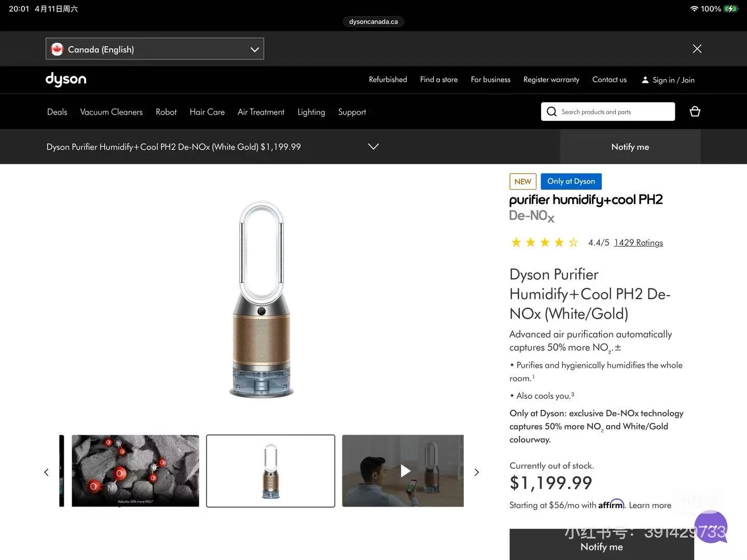Open the Canada (English) region dropdown
The image size is (747, 560).
click(x=155, y=49)
